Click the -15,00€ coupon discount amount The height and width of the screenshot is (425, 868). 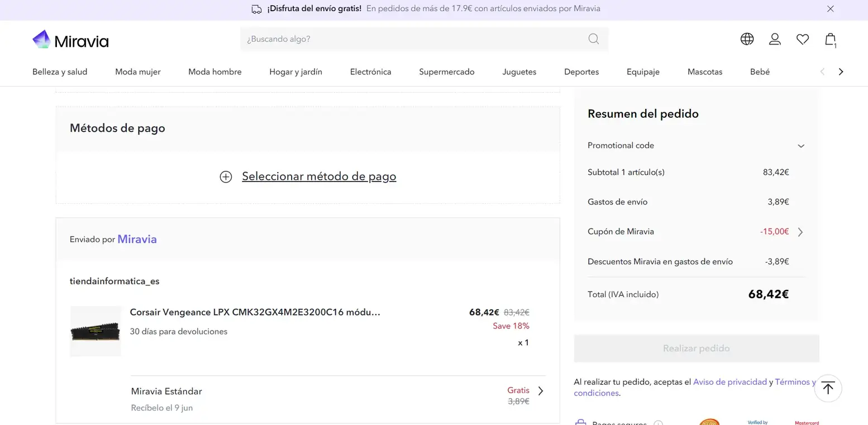774,231
